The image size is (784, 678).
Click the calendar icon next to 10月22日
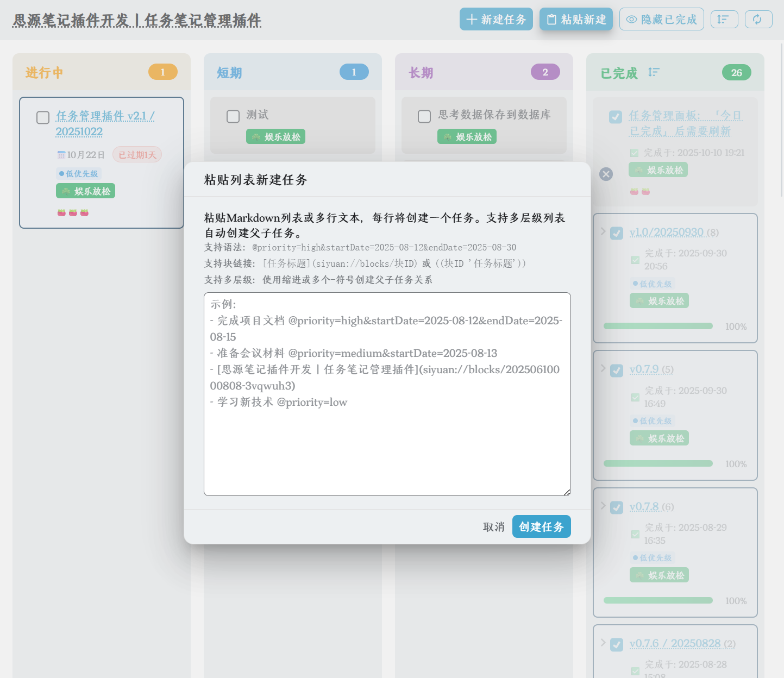[x=61, y=155]
